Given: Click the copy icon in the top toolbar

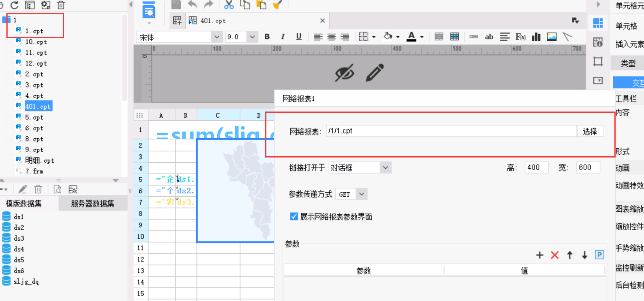Looking at the screenshot, I should pos(245,5).
